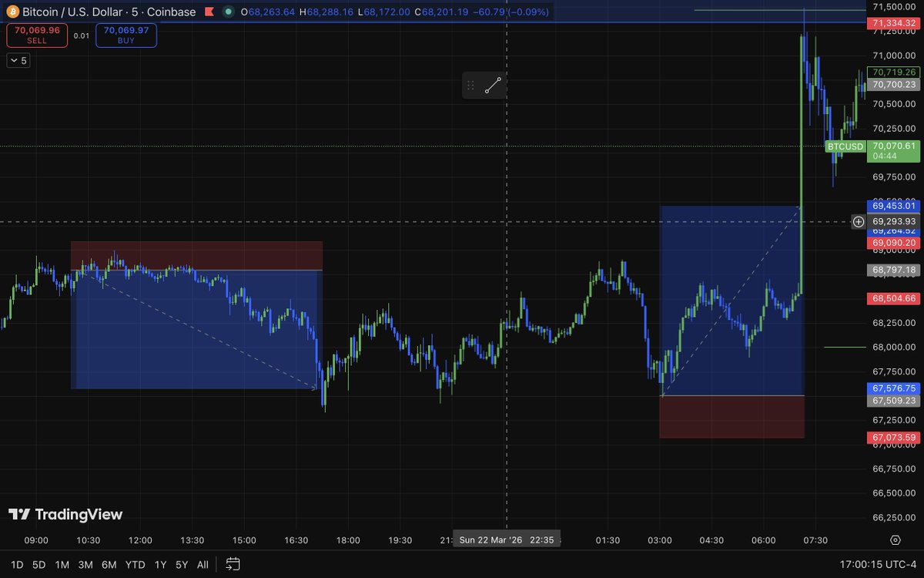924x578 pixels.
Task: Open timezone menu at 17:00:15 UTC-4
Action: click(x=876, y=564)
